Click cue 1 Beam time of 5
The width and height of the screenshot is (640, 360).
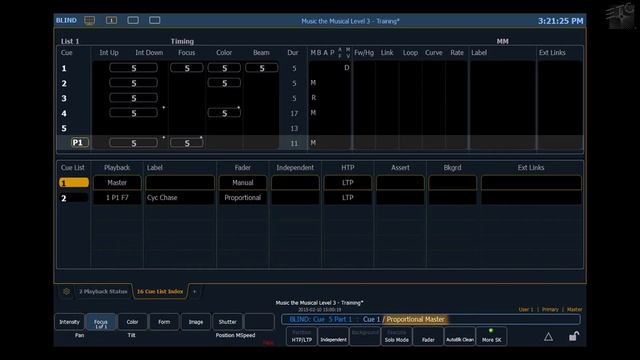point(262,68)
